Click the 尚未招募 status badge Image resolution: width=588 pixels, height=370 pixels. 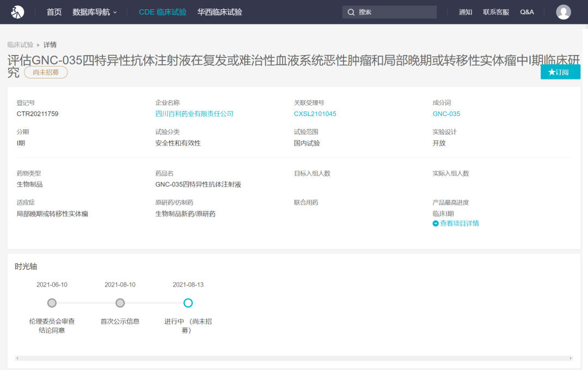click(46, 72)
